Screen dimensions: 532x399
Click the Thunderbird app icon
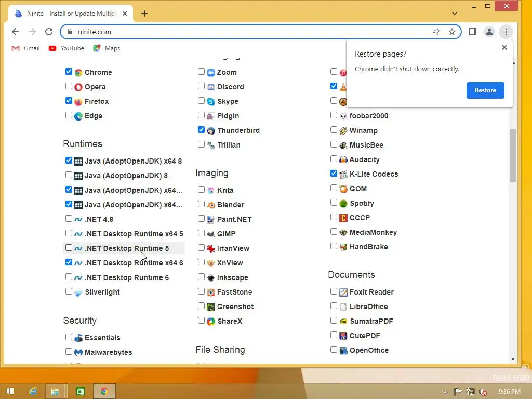pos(211,131)
